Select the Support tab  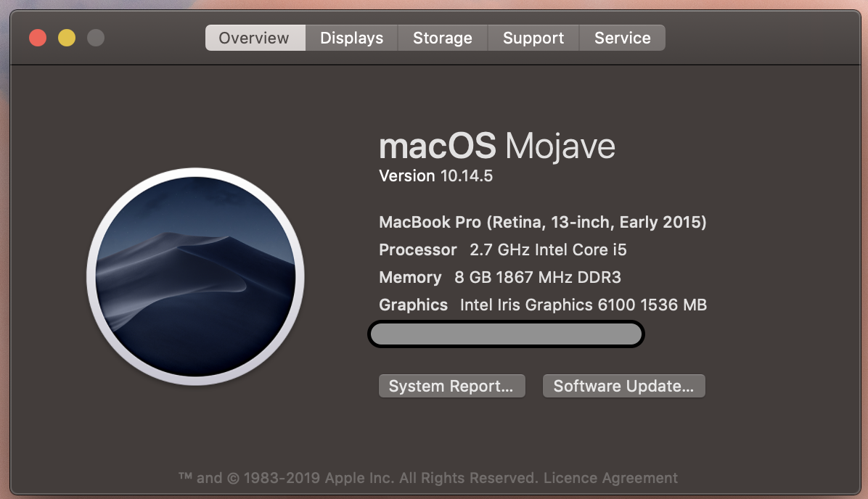coord(533,38)
